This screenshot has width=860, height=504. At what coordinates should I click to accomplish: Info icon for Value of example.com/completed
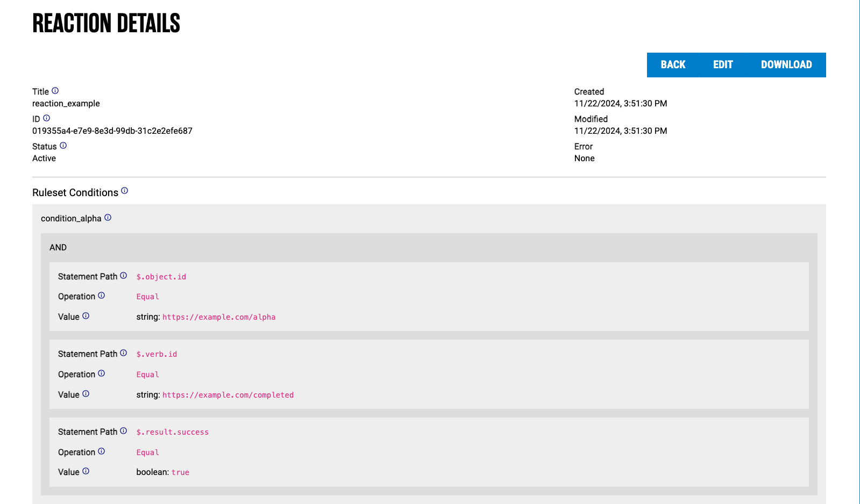click(86, 394)
